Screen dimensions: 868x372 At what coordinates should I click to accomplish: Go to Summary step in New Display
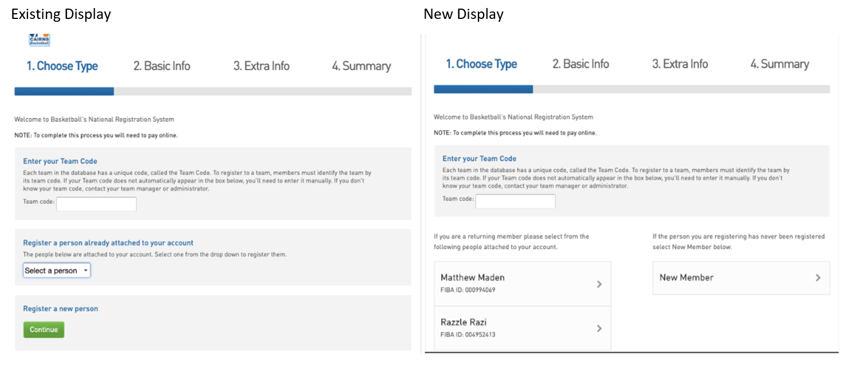(x=779, y=64)
